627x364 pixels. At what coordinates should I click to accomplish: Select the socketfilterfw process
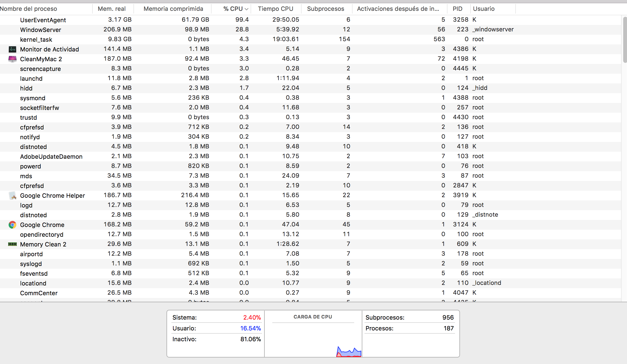coord(311,108)
